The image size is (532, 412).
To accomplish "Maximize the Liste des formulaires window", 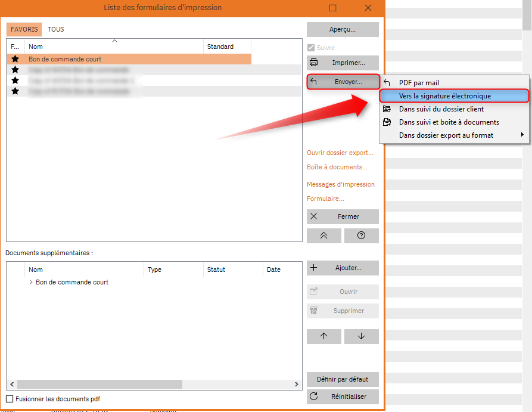I will [x=333, y=8].
